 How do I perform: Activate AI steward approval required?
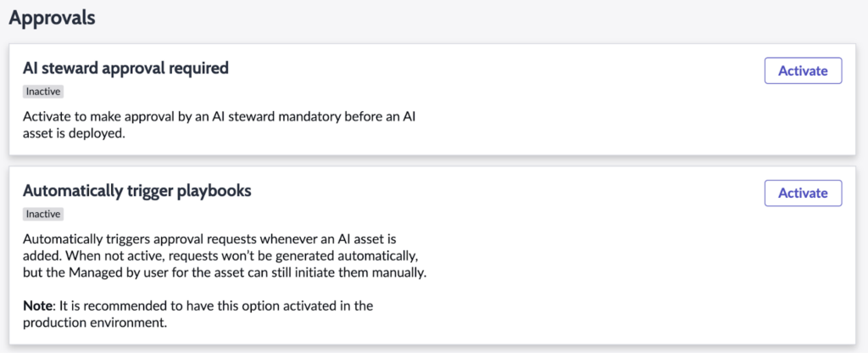802,70
